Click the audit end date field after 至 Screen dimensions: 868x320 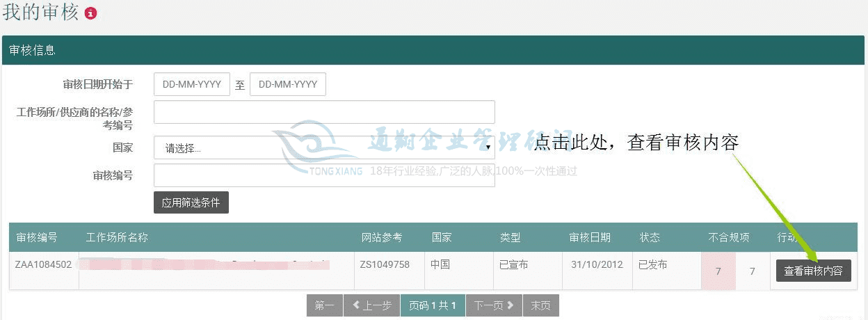pos(287,84)
